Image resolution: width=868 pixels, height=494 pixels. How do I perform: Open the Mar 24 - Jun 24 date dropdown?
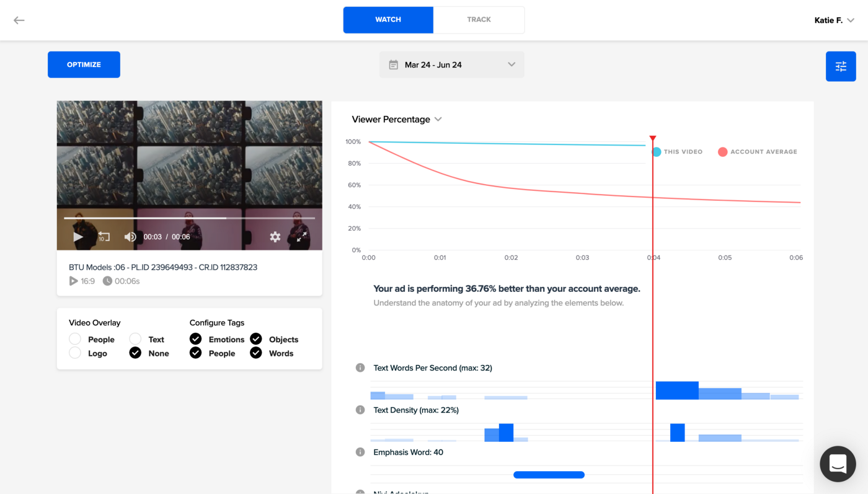coord(452,64)
